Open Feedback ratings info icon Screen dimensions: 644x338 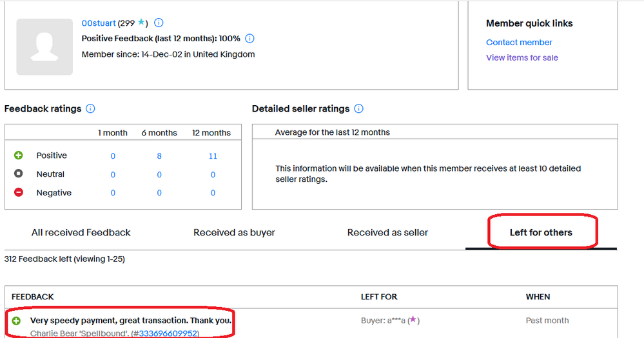click(91, 109)
